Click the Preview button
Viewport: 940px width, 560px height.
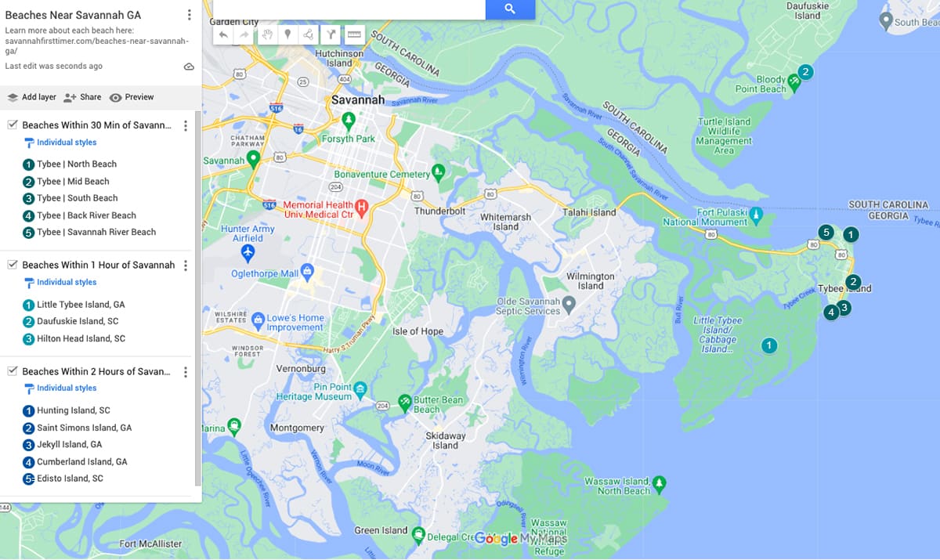click(x=132, y=97)
